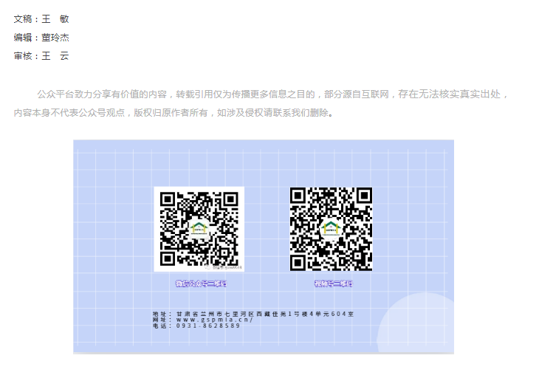Click the 视频号二维码 caption
The image size is (539, 392).
click(334, 283)
